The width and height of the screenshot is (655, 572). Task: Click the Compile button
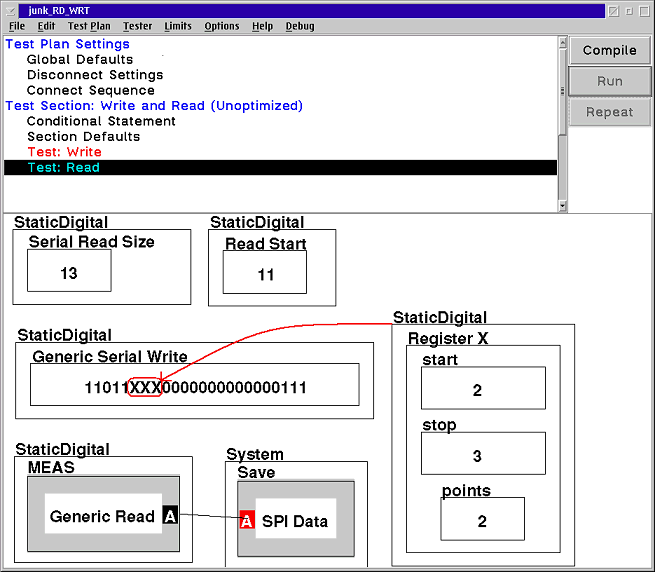tap(609, 51)
